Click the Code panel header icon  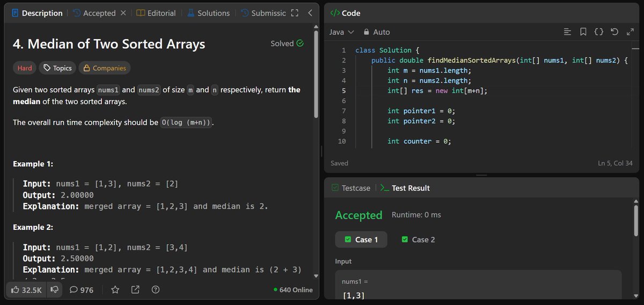coord(334,13)
